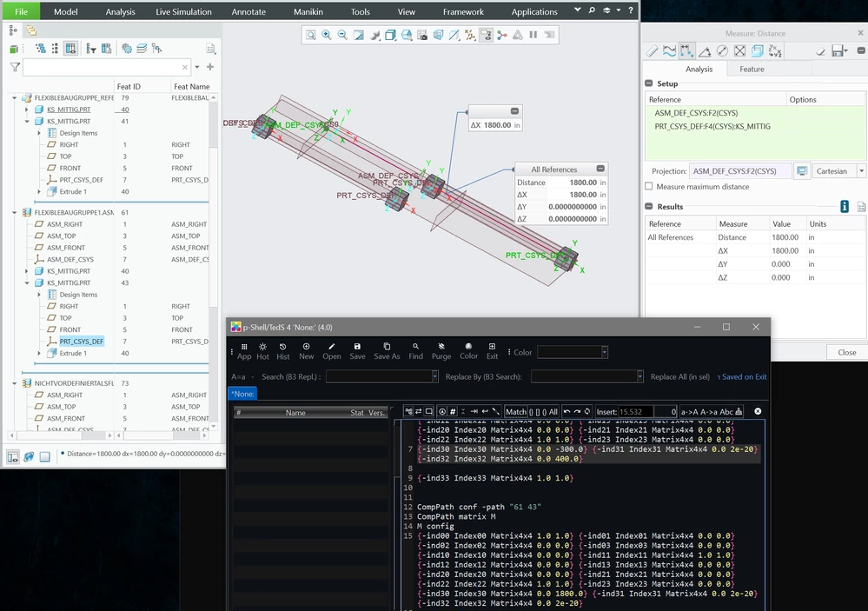Toggle the Match option in p-Shell editor
868x611 pixels.
pyautogui.click(x=516, y=412)
